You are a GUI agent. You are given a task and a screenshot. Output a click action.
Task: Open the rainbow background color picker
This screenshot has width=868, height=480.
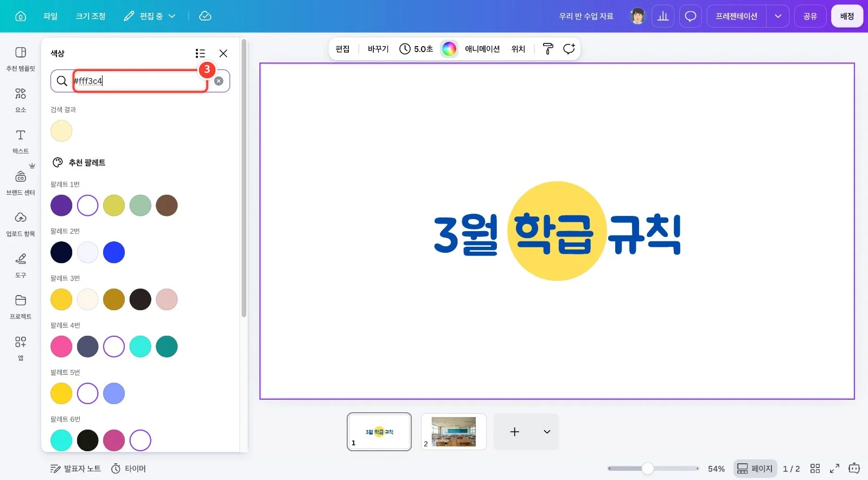[x=449, y=49]
